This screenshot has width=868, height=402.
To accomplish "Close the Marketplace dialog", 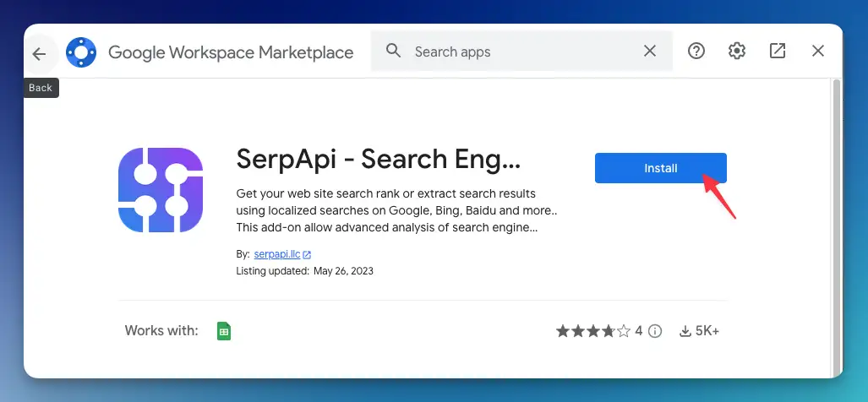I will (x=817, y=52).
